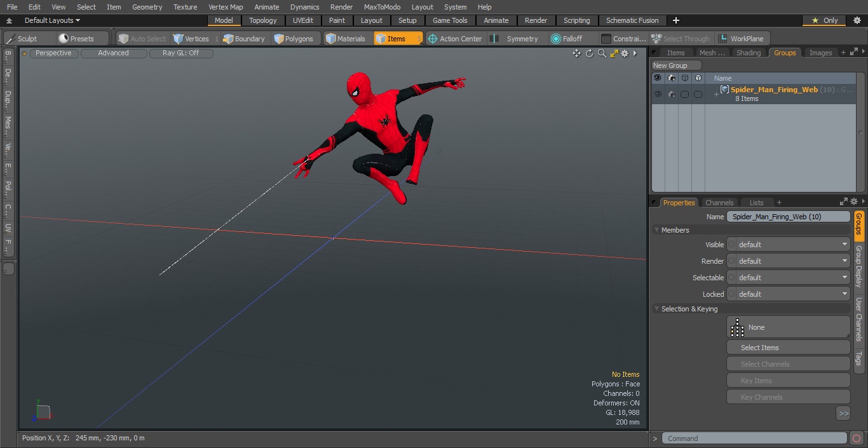Screen dimensions: 868x448
Task: Switch to the Channels tab
Action: click(x=719, y=203)
